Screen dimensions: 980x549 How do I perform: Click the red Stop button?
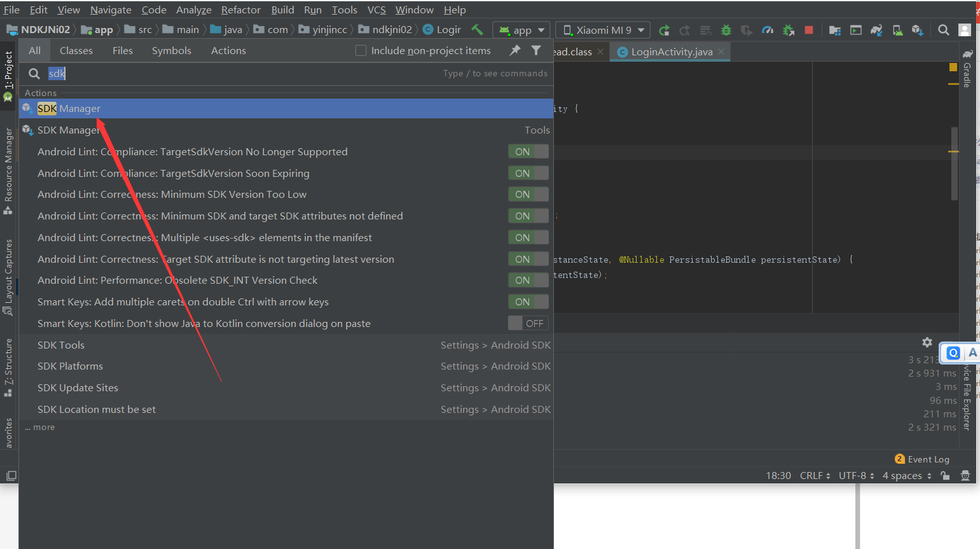coord(809,30)
